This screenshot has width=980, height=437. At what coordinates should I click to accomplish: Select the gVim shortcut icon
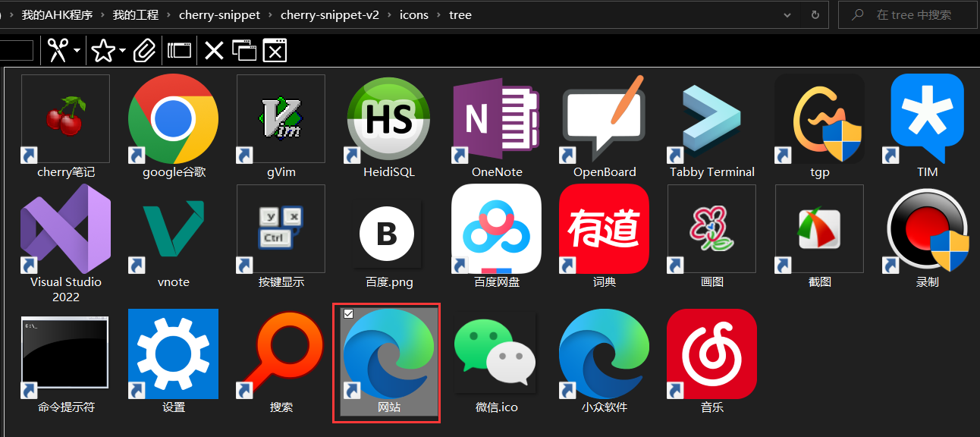point(281,118)
